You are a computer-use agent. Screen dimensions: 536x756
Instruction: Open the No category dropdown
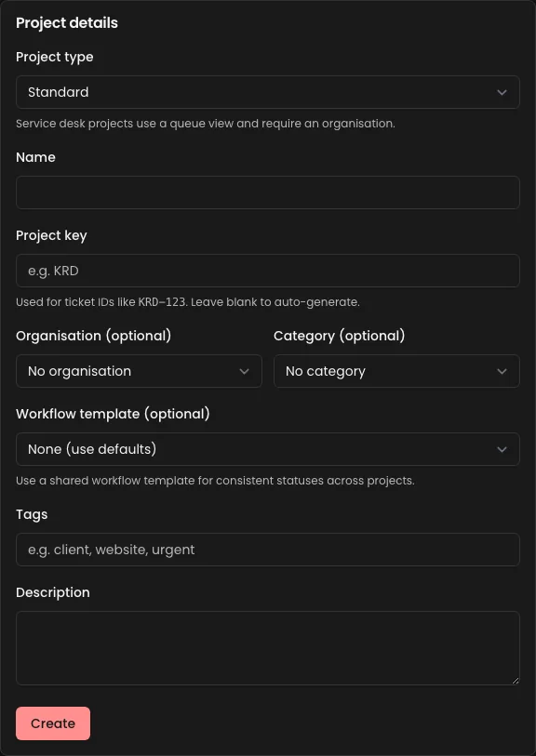pos(396,371)
